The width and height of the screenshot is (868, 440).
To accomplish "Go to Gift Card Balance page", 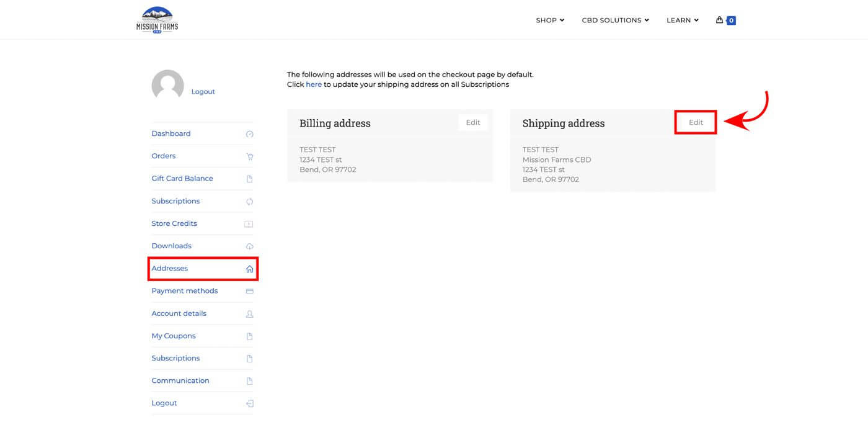I will (182, 178).
